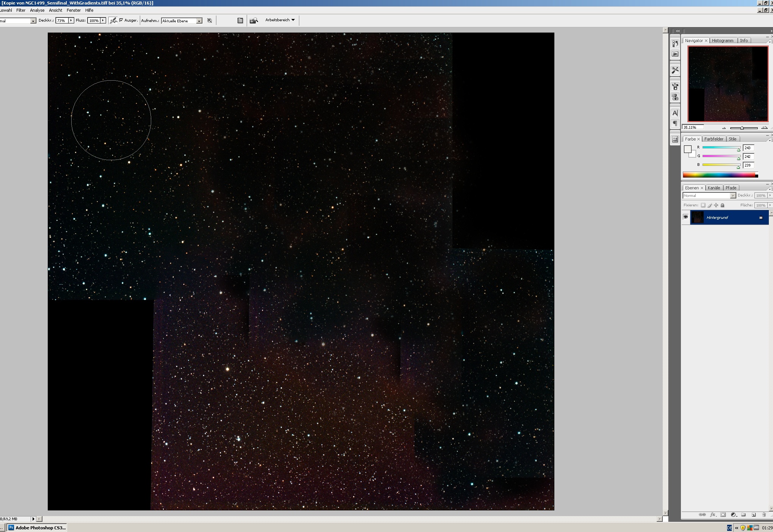Open the Brushes palette toggle icon
Screen dimensions: 773x532
(240, 20)
